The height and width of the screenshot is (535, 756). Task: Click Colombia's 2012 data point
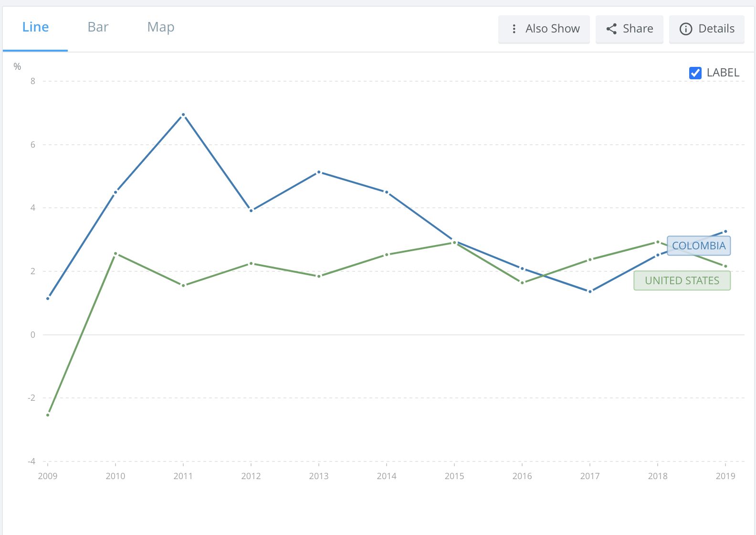tap(251, 211)
